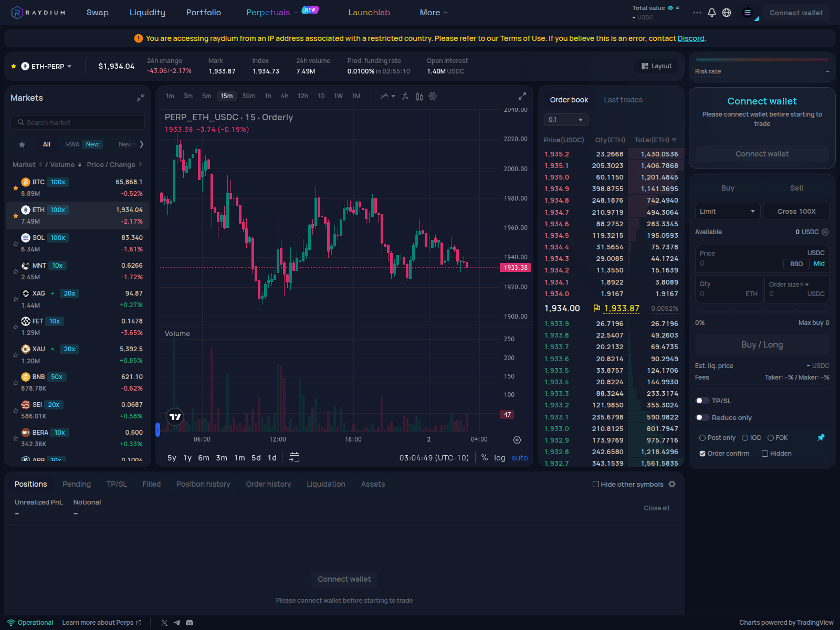Viewport: 840px width, 630px height.
Task: Collapse the Markets panel
Action: coord(141,98)
